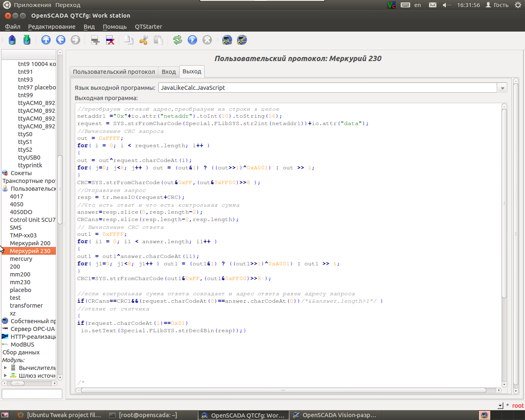The width and height of the screenshot is (525, 420).
Task: Open the output program language dropdown
Action: (x=502, y=88)
